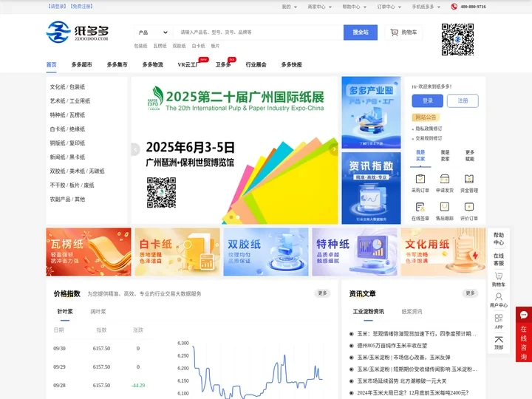Viewport: 532px width, 399px height.
Task: Click the blue 登录 button
Action: (428, 100)
